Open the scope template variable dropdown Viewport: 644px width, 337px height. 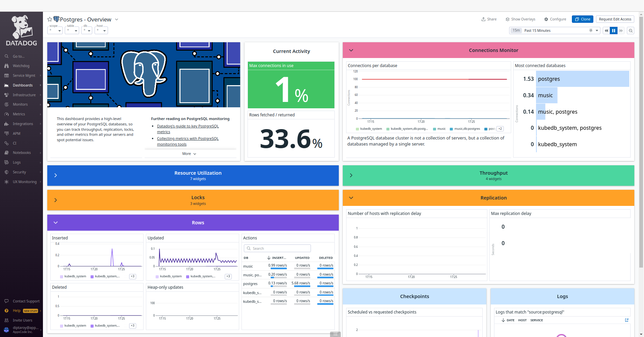click(x=55, y=31)
